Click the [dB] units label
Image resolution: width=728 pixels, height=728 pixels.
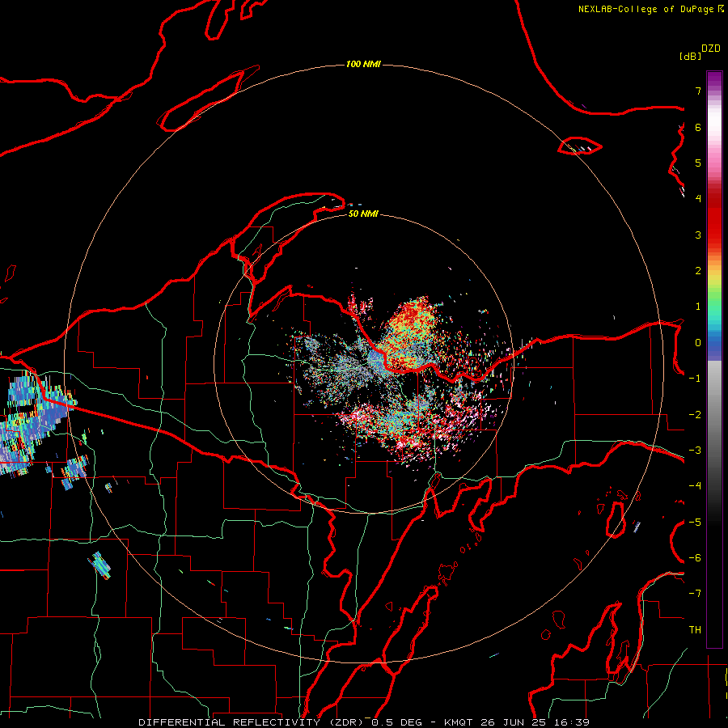(691, 56)
